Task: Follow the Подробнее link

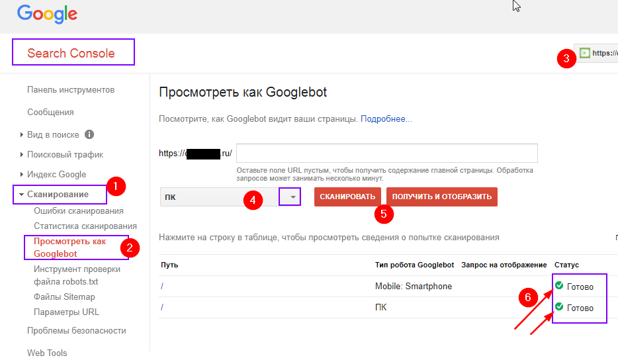Action: click(386, 119)
